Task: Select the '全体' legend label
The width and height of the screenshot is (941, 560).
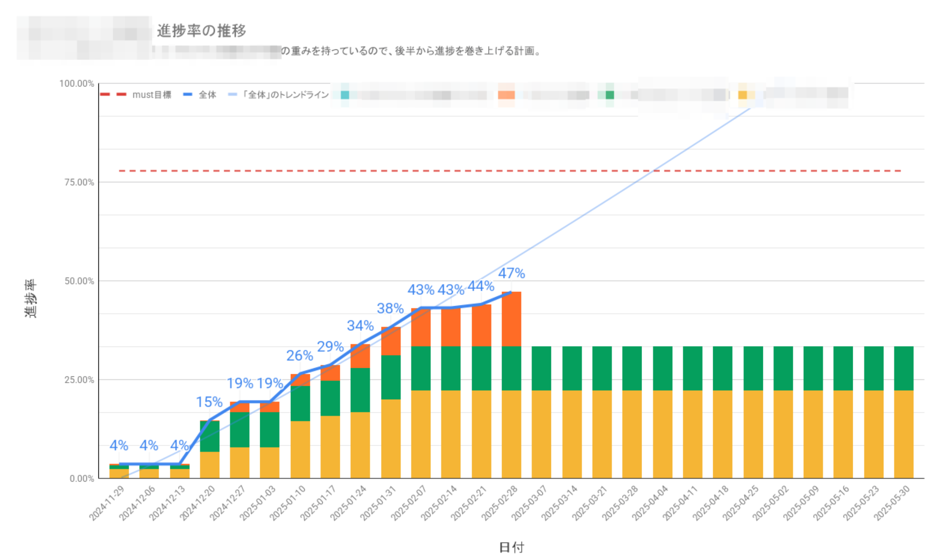Action: 207,95
